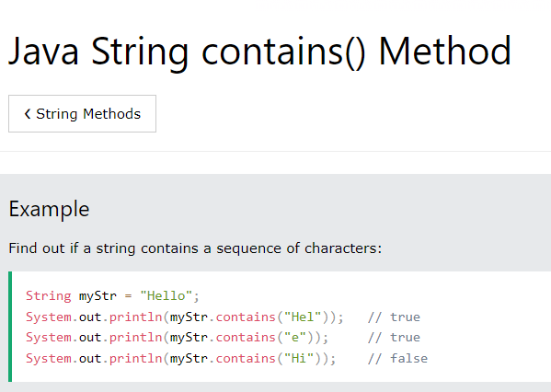
Task: Click the // true comment on the "e" line
Action: 394,338
